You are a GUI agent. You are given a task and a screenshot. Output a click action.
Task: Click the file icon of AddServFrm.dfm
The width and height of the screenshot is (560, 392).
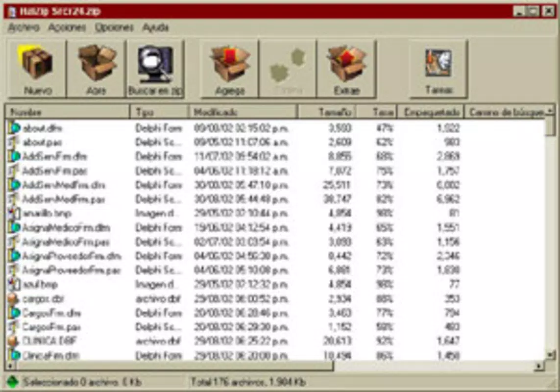(14, 156)
